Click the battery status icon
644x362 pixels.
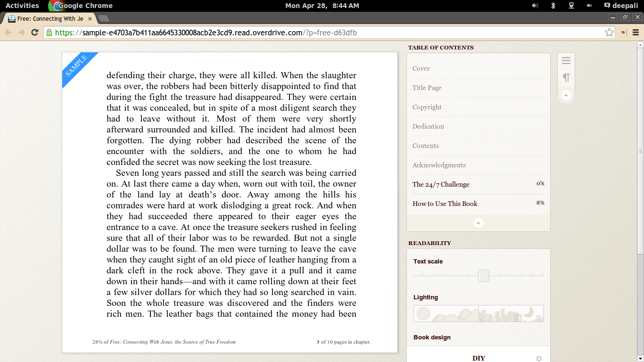point(589,6)
